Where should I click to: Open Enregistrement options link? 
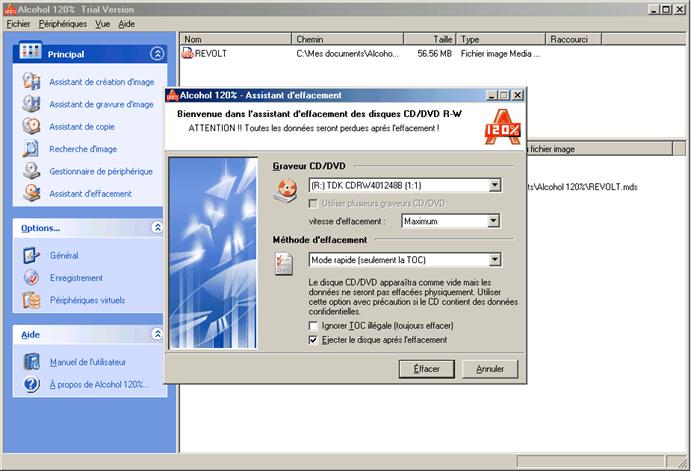[76, 278]
